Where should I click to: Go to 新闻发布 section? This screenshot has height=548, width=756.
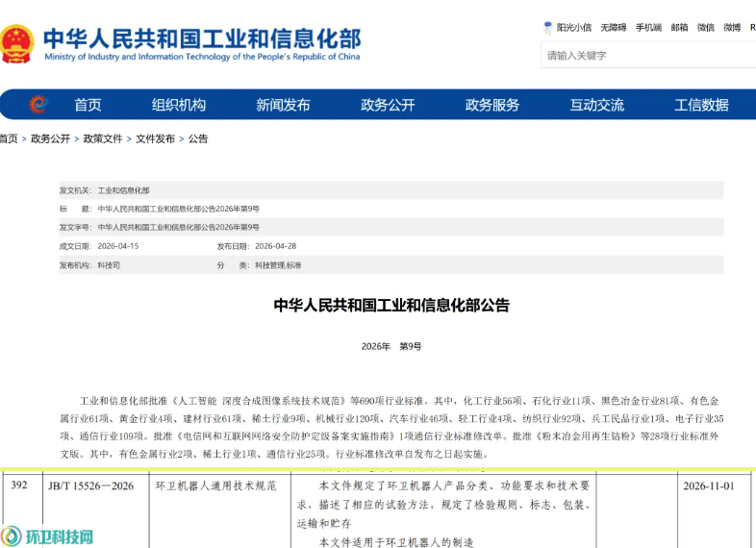(283, 105)
